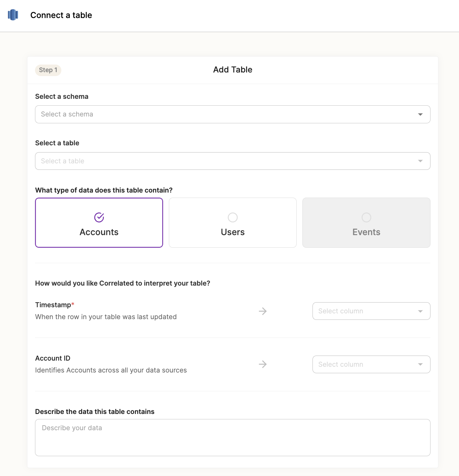Click the purple checkmark icon on Accounts
The height and width of the screenshot is (476, 459).
click(x=99, y=217)
